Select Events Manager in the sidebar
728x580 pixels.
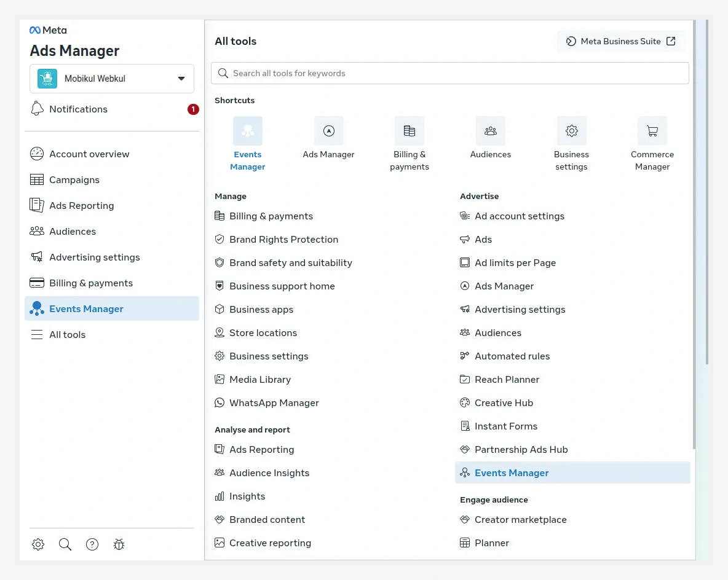coord(112,308)
